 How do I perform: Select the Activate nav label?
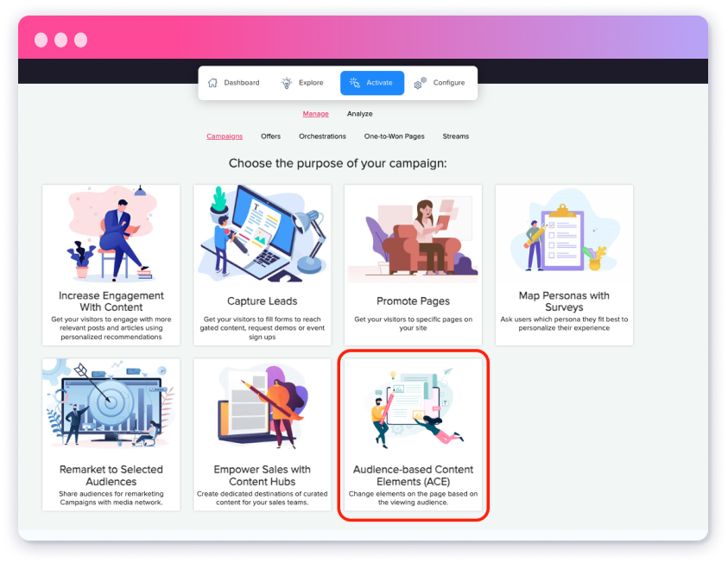[379, 83]
